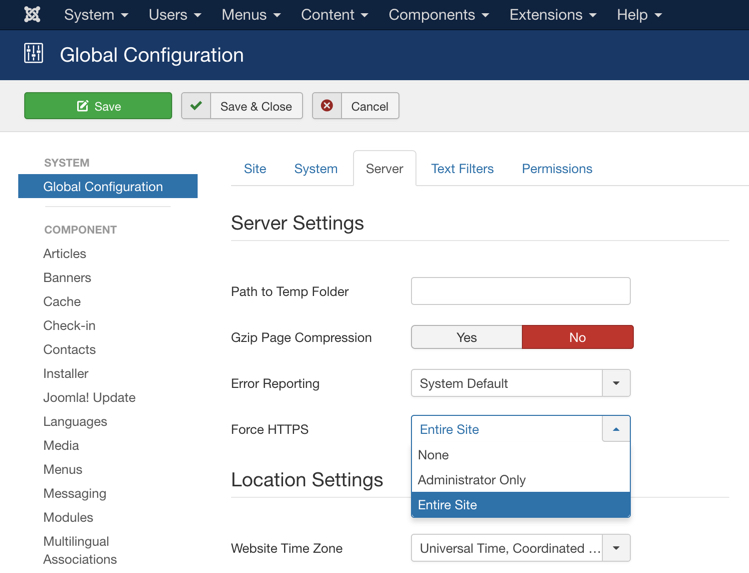
Task: Set Gzip Page Compression to Yes
Action: 467,337
